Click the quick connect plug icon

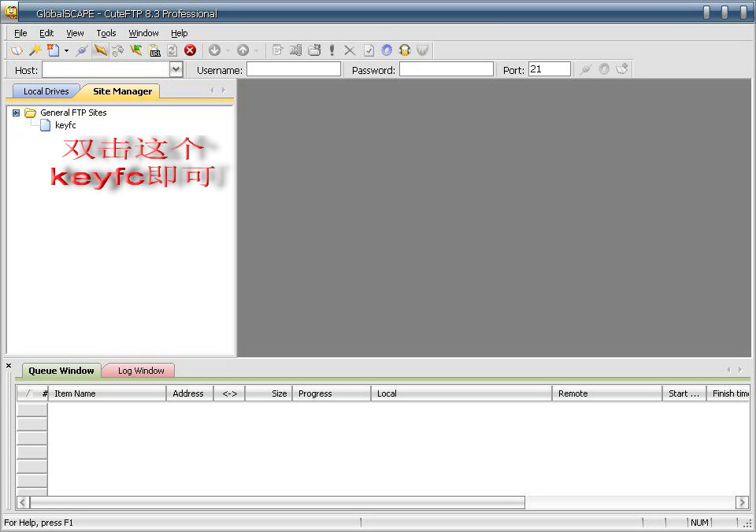(82, 50)
